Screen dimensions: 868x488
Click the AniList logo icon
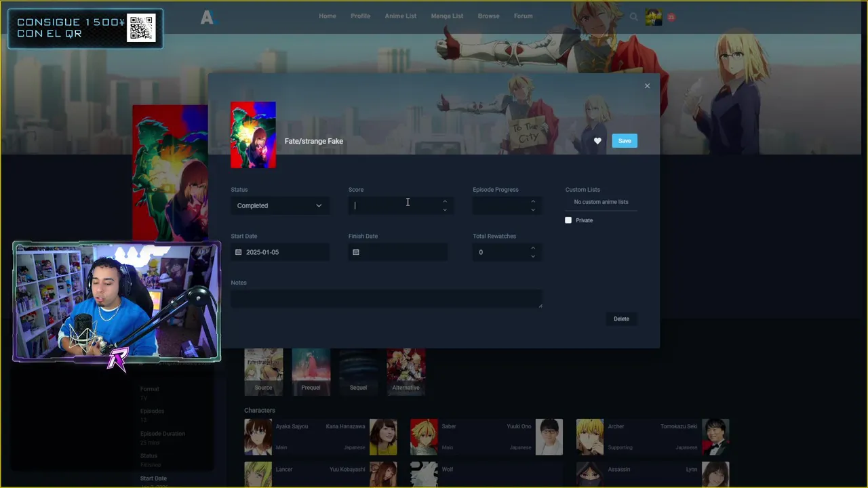208,18
